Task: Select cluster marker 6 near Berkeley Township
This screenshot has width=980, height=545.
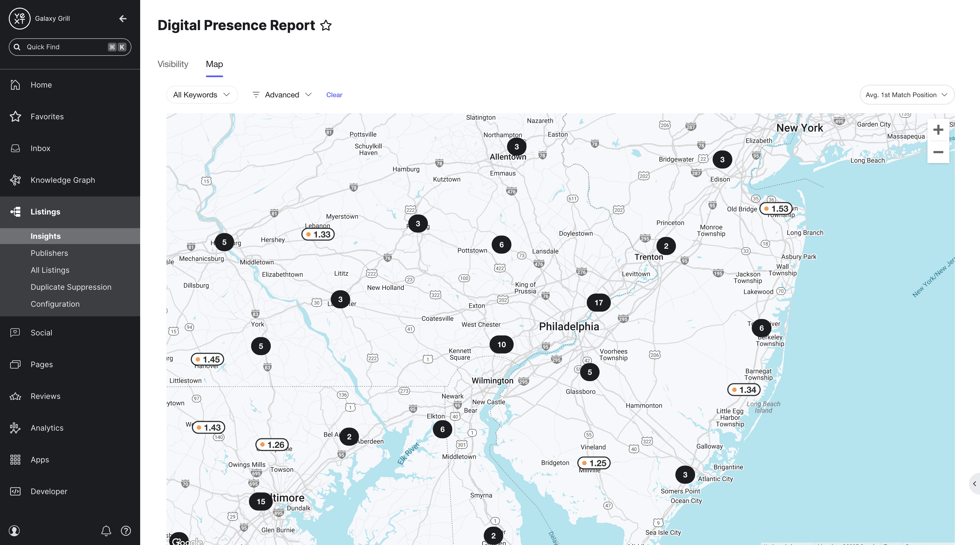Action: 762,328
